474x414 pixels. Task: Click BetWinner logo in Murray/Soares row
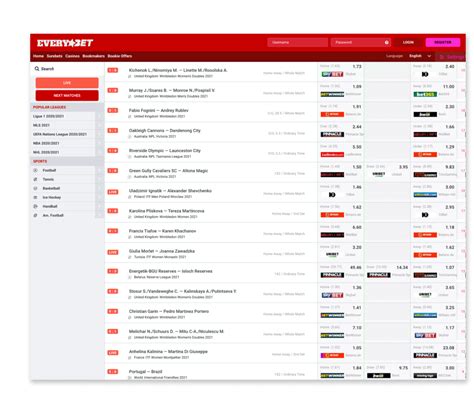coord(332,94)
